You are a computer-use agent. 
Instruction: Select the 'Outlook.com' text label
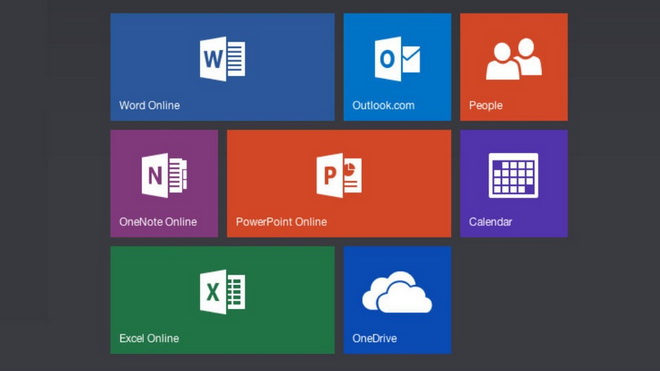point(383,105)
